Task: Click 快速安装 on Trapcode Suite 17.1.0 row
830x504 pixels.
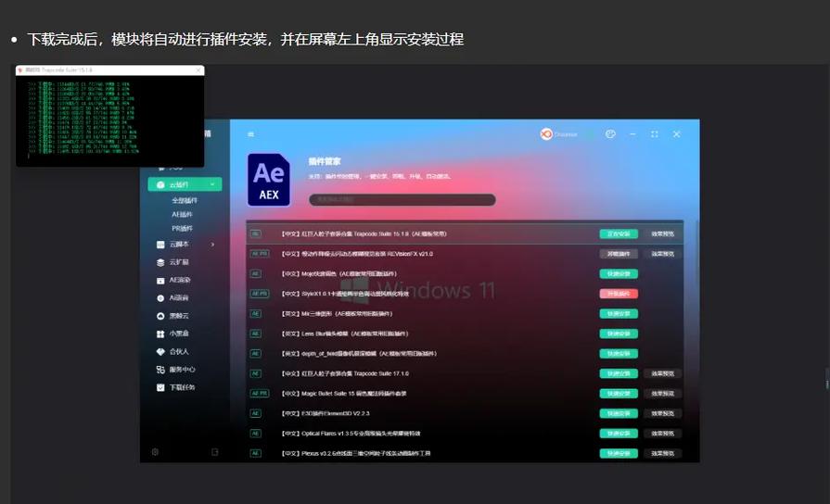Action: click(619, 373)
